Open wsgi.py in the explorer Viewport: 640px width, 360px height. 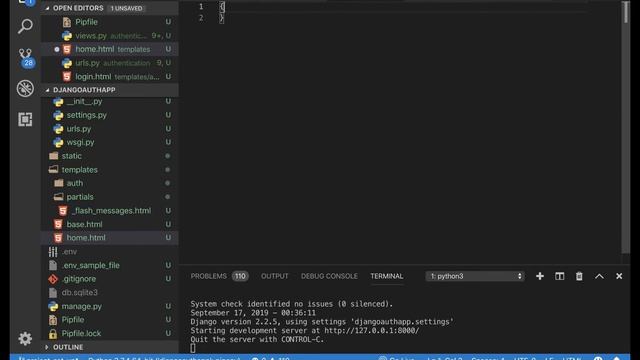coord(109,142)
